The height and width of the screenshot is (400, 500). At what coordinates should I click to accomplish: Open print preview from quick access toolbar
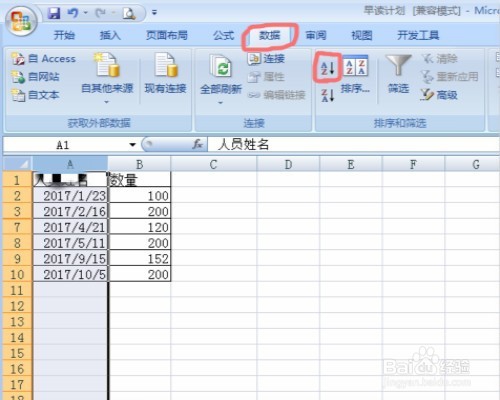click(129, 13)
